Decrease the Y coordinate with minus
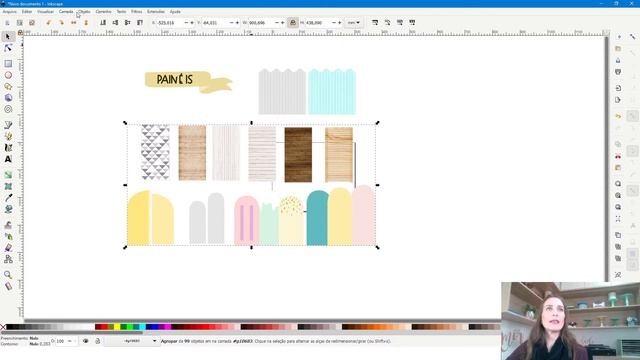 [231, 23]
